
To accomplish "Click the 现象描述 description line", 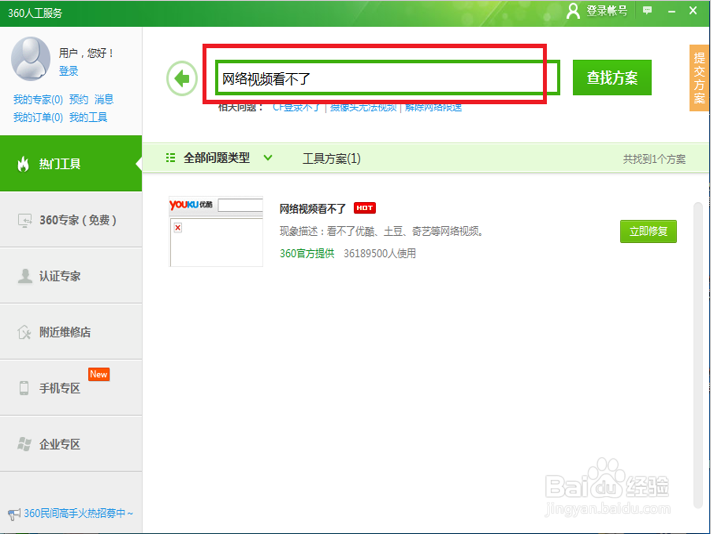I will coord(382,231).
